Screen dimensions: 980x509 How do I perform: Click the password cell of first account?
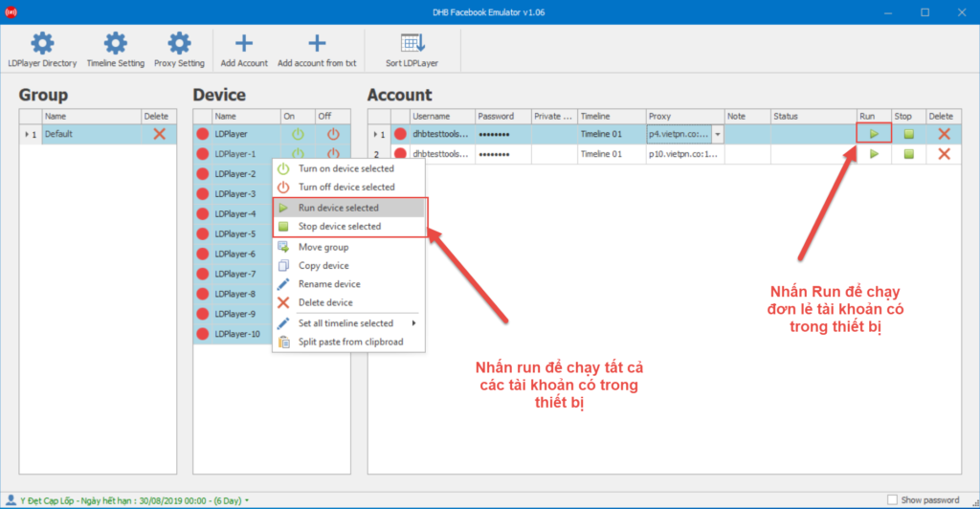[503, 134]
